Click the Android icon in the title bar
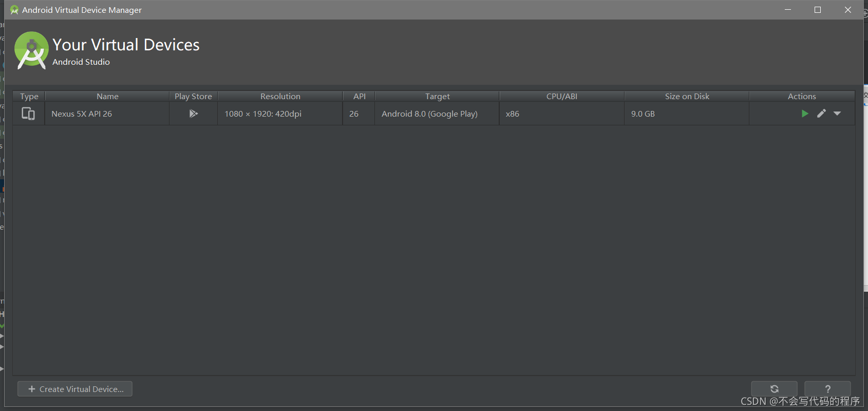 pyautogui.click(x=14, y=10)
